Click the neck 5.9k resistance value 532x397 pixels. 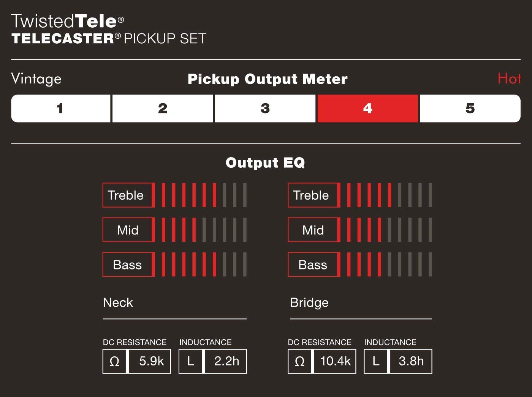(151, 361)
